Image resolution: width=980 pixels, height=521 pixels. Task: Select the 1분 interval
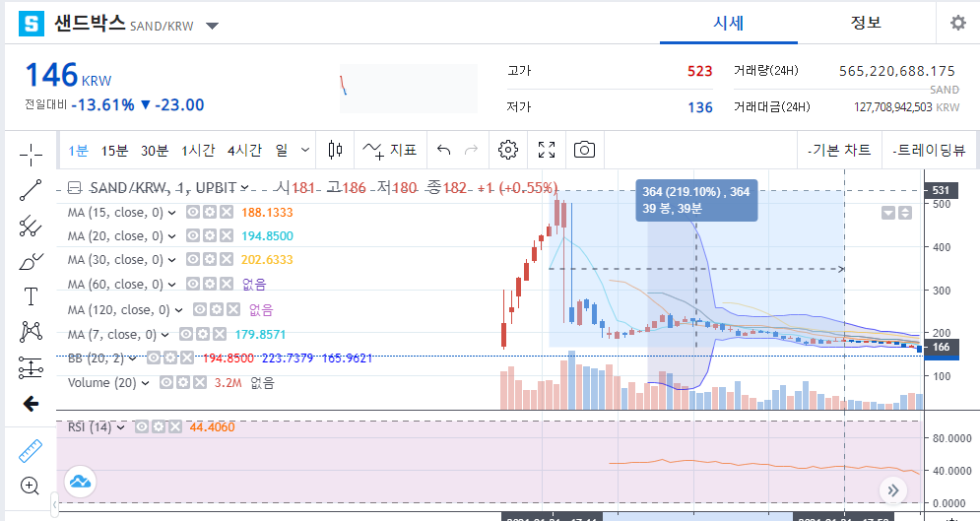tap(78, 150)
